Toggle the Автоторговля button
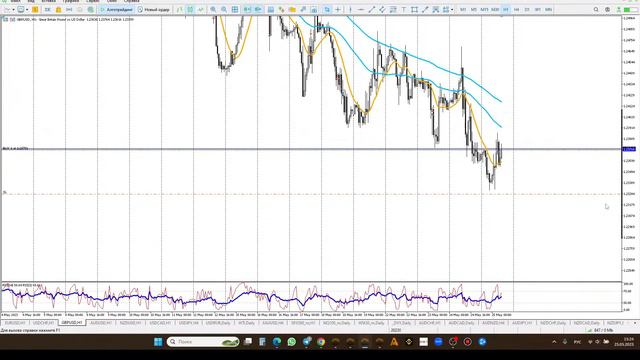The width and height of the screenshot is (640, 360). tap(116, 9)
